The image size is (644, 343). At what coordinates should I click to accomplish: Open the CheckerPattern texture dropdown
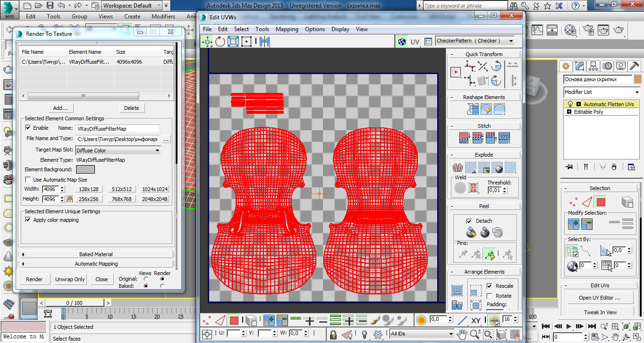pos(475,41)
